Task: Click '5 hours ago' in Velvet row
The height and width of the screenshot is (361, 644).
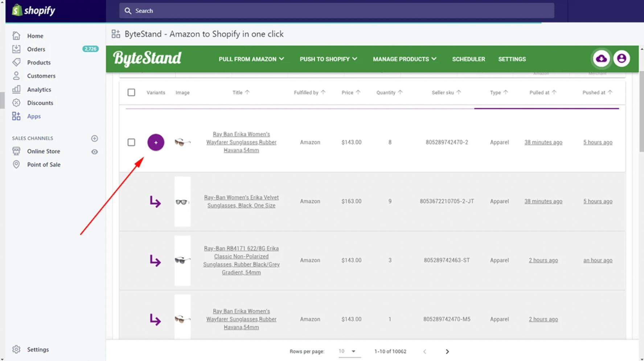Action: (x=598, y=201)
